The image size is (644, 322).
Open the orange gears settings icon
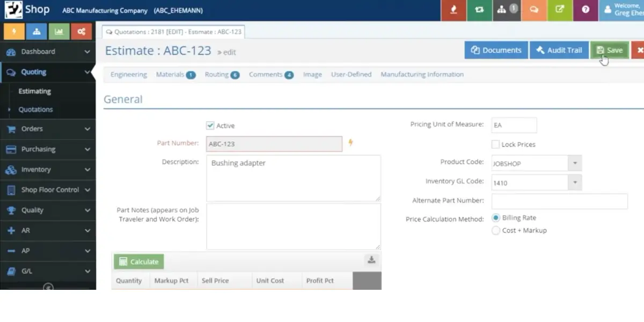pos(82,32)
